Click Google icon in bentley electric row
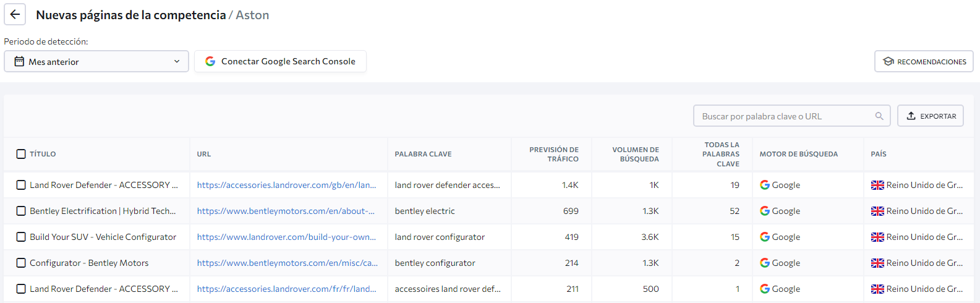 (x=765, y=211)
